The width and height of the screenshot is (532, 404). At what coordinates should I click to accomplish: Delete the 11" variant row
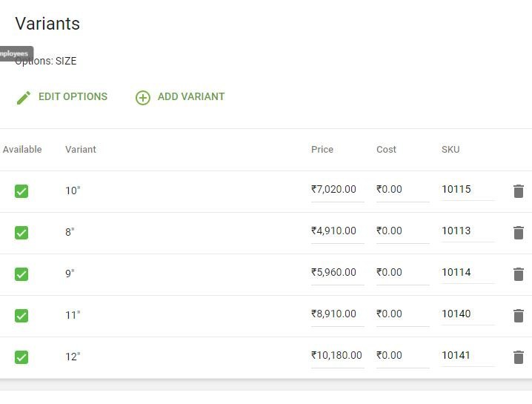519,316
